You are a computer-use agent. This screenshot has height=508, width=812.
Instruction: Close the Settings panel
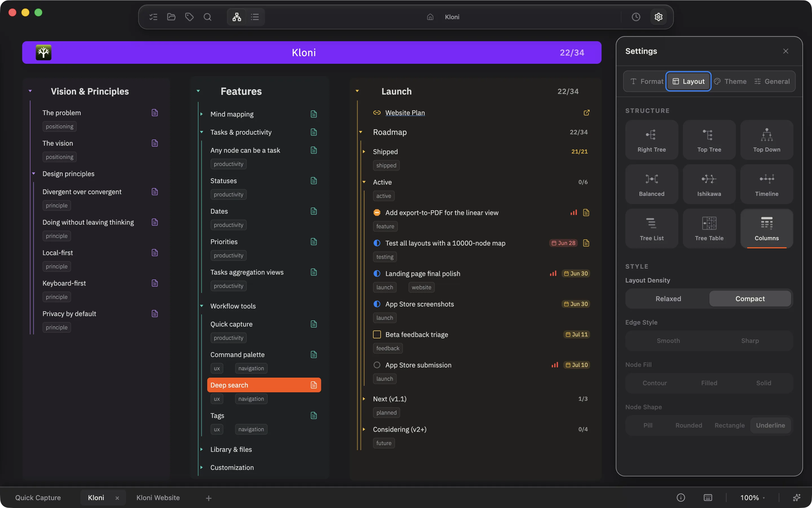point(785,51)
